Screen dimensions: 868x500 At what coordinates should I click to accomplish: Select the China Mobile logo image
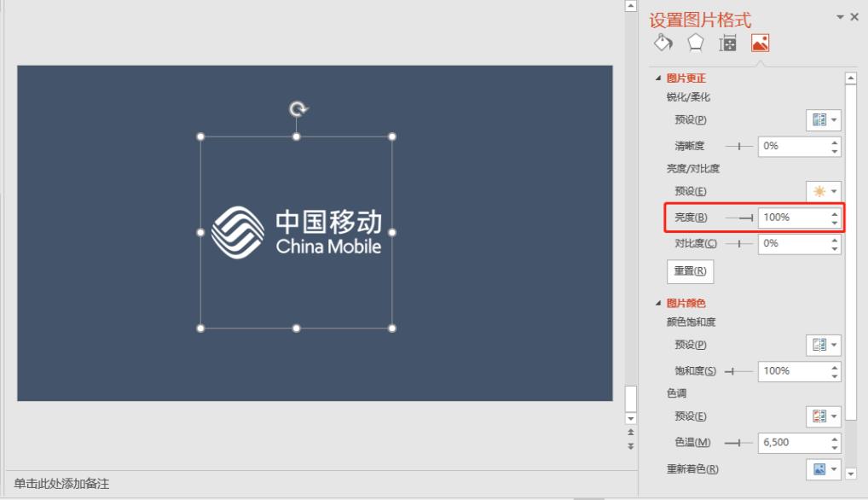(x=296, y=230)
